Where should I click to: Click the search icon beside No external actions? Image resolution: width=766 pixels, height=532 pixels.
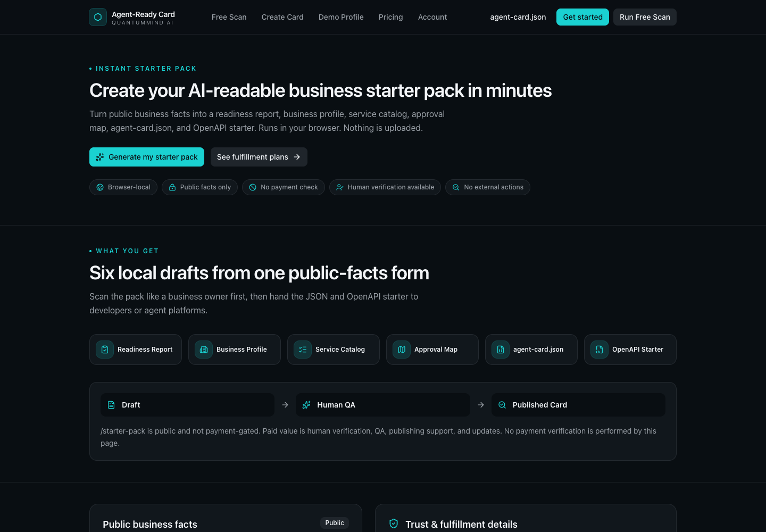pos(456,187)
